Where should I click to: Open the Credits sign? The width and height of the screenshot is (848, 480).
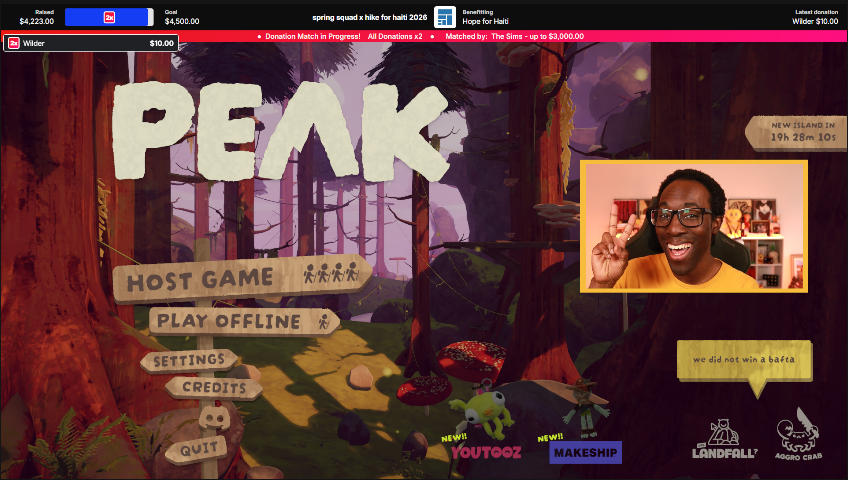tap(214, 387)
